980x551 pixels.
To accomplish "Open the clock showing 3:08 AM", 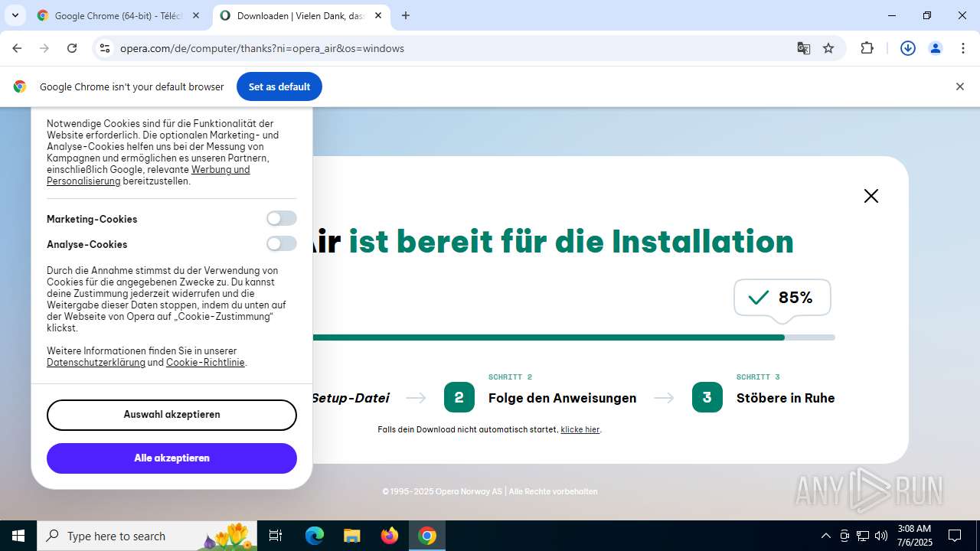I will pos(914,536).
